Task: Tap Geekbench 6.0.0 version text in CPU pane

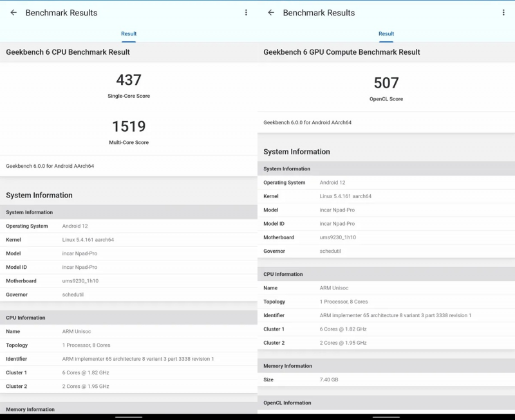Action: pos(50,166)
